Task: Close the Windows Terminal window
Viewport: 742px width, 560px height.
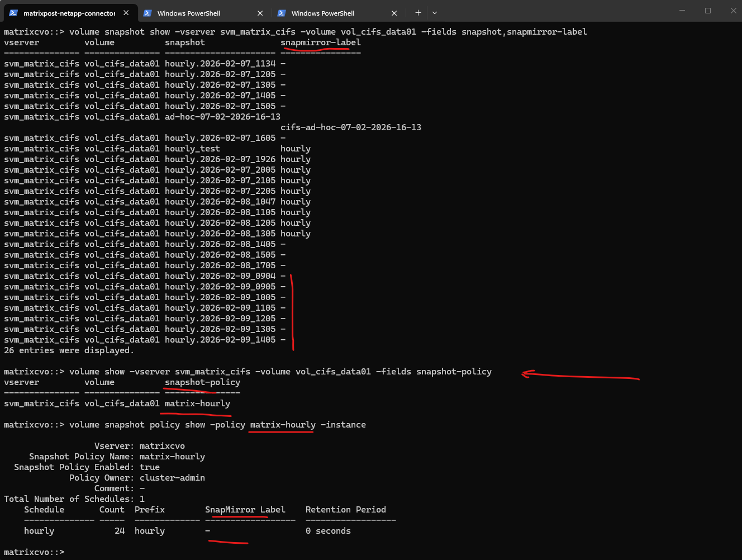Action: (x=733, y=11)
